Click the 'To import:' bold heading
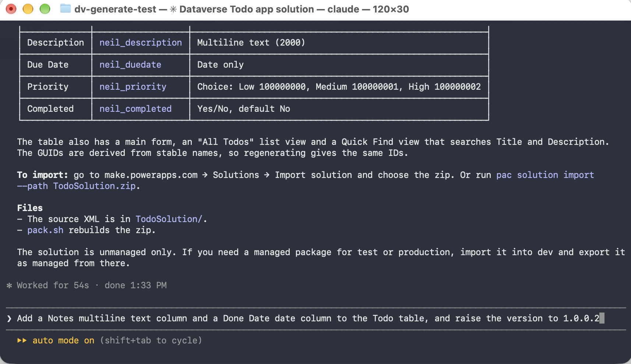This screenshot has width=631, height=364. 42,175
